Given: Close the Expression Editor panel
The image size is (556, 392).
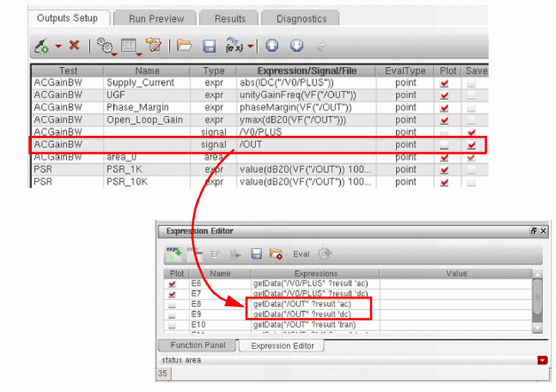Looking at the screenshot, I should tap(543, 231).
